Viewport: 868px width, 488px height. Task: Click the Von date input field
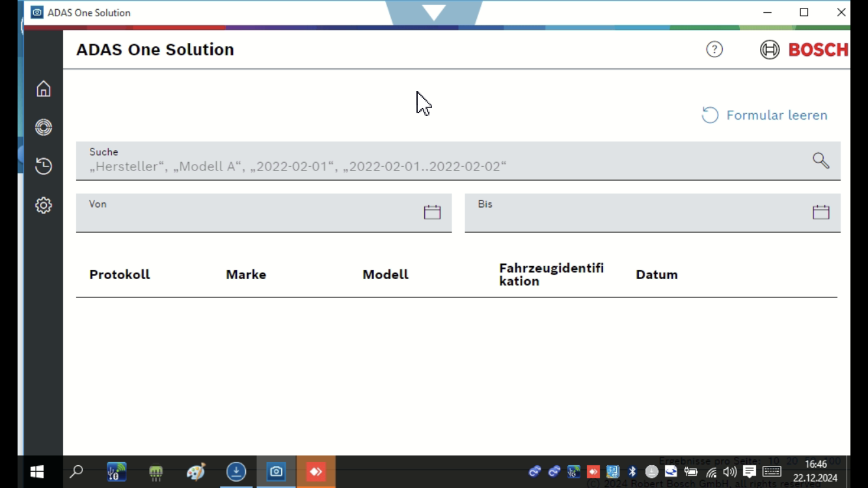tap(264, 213)
